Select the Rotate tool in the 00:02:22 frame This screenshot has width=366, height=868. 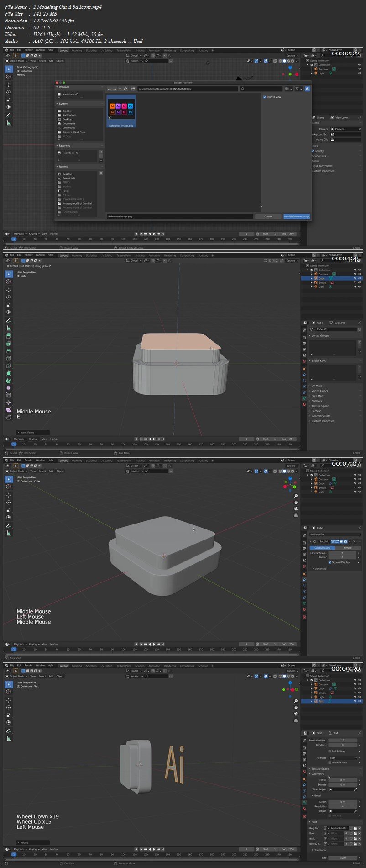[9, 92]
